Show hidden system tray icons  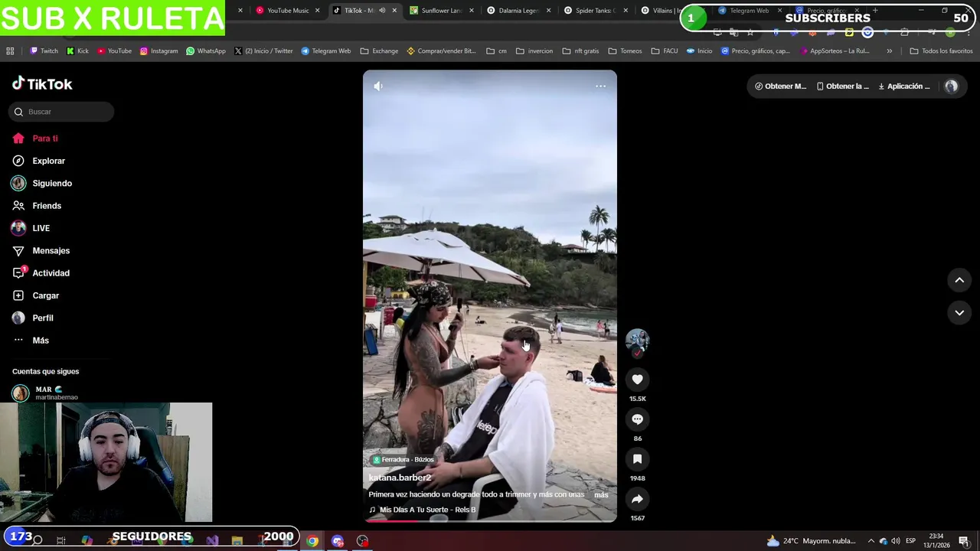pos(871,541)
